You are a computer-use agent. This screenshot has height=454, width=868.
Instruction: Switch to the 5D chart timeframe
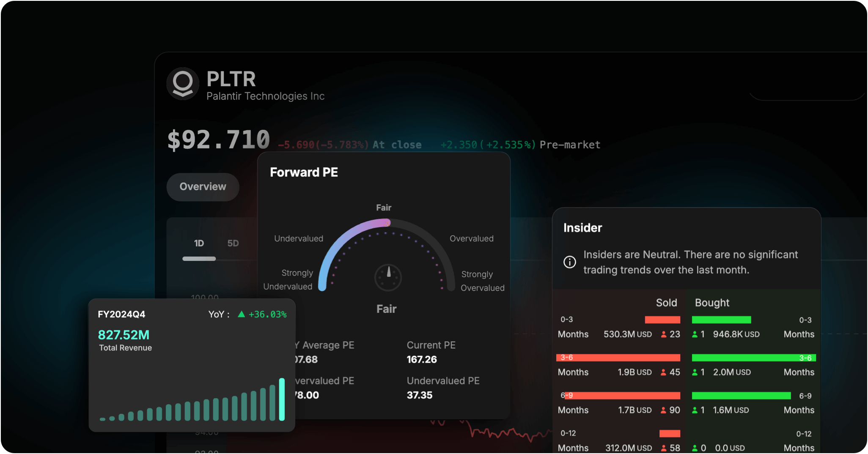click(x=233, y=243)
